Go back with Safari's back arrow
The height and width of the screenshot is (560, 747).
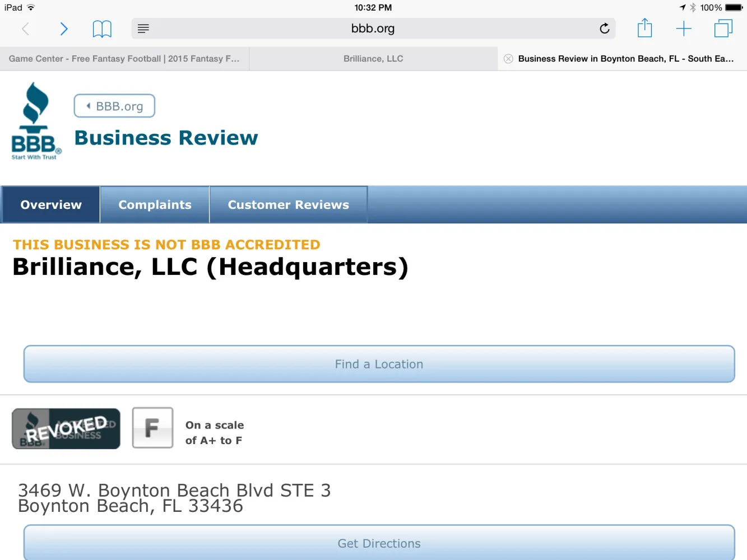25,29
